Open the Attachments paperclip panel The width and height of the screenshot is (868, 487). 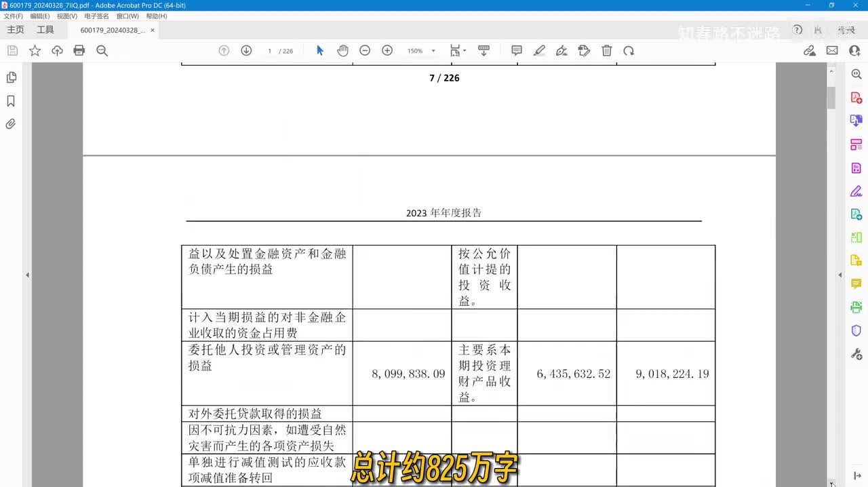click(x=11, y=124)
